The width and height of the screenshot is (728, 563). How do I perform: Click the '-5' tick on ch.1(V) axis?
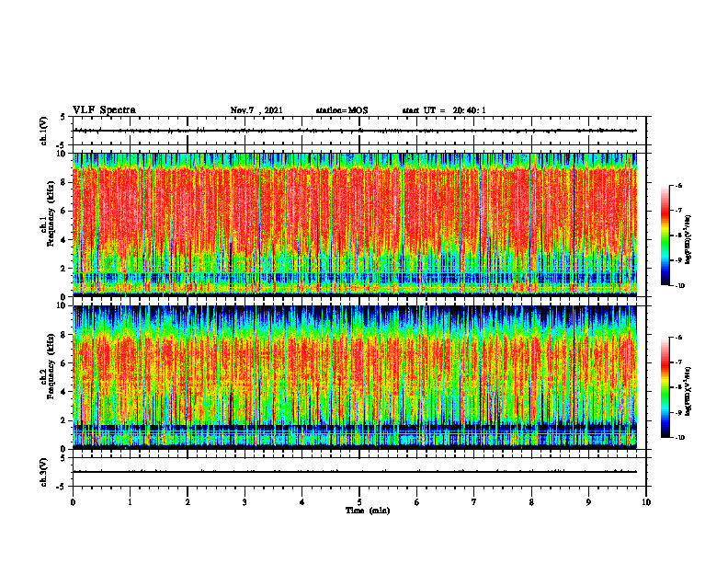coord(62,145)
